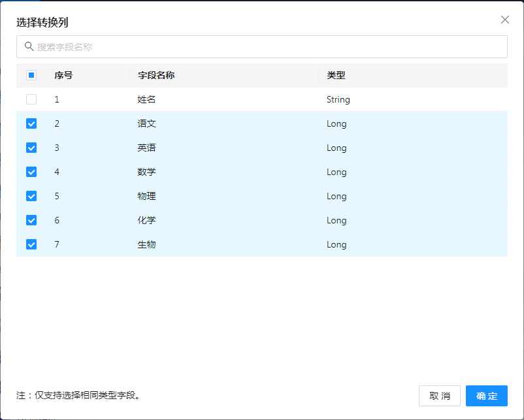Click the 搜索字段名称 search field
This screenshot has height=420, width=524.
tap(261, 47)
